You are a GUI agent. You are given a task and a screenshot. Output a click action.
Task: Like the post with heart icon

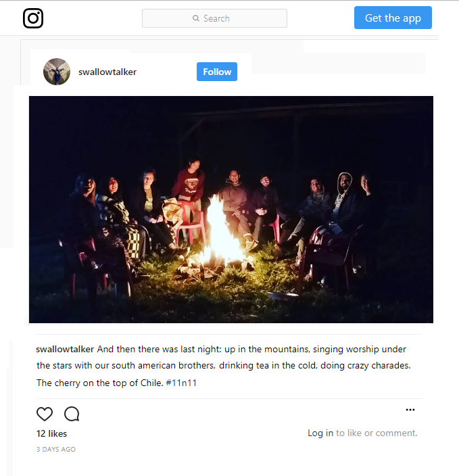click(x=45, y=414)
